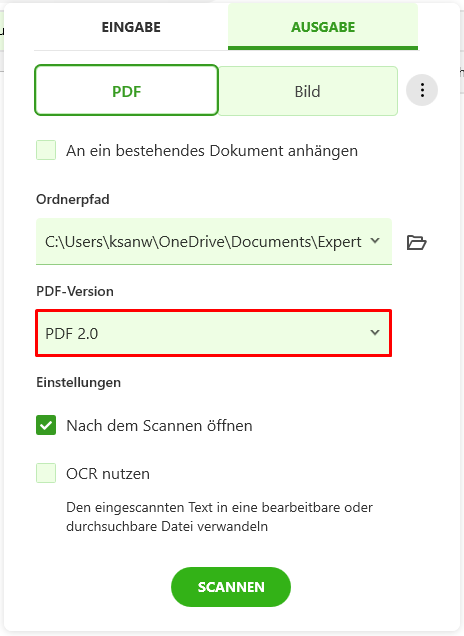
Task: Click the PDF-Version dropdown chevron arrow
Action: 375,333
